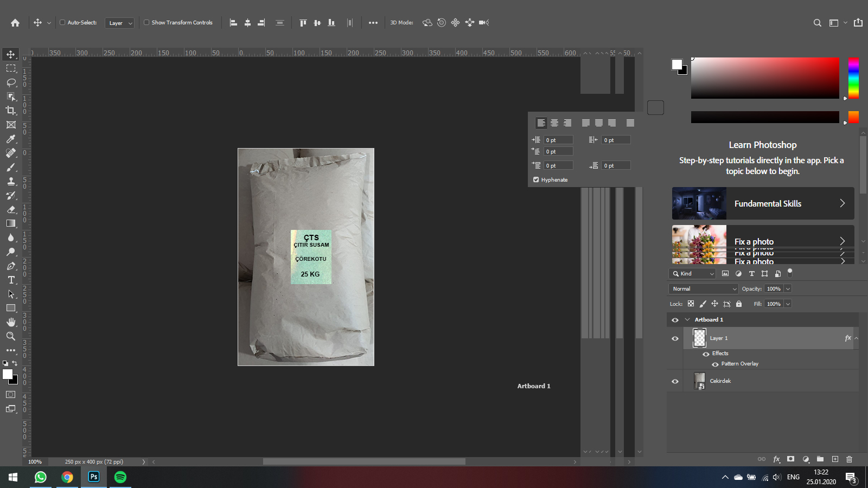Select the Zoom tool
This screenshot has width=868, height=488.
click(x=11, y=336)
